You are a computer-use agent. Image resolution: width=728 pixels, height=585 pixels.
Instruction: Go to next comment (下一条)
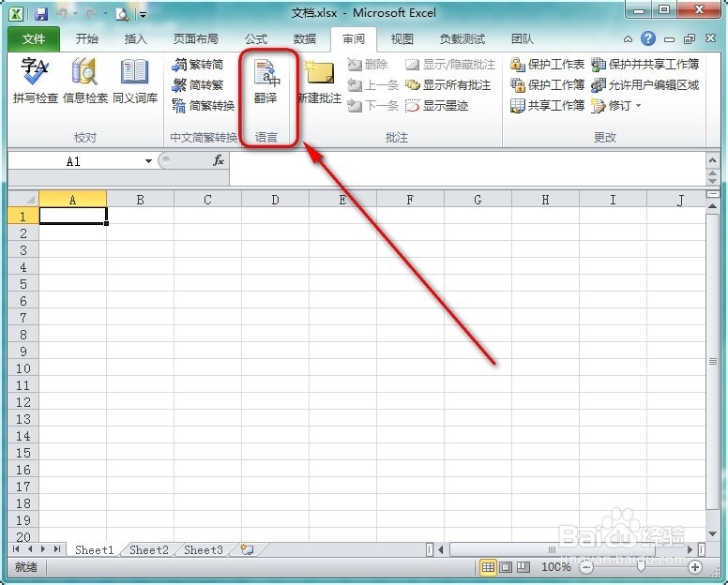click(x=372, y=106)
